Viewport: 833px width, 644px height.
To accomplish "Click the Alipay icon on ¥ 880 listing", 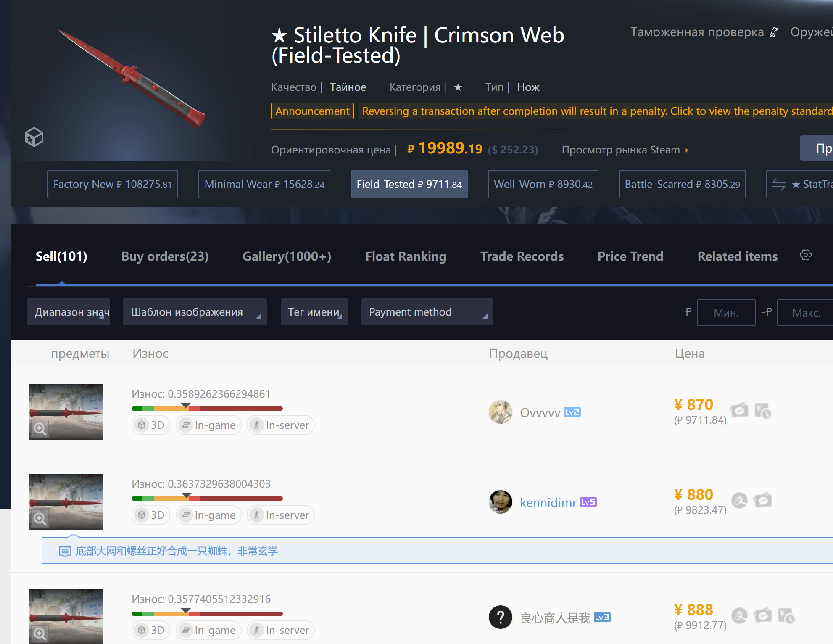I will pyautogui.click(x=739, y=500).
